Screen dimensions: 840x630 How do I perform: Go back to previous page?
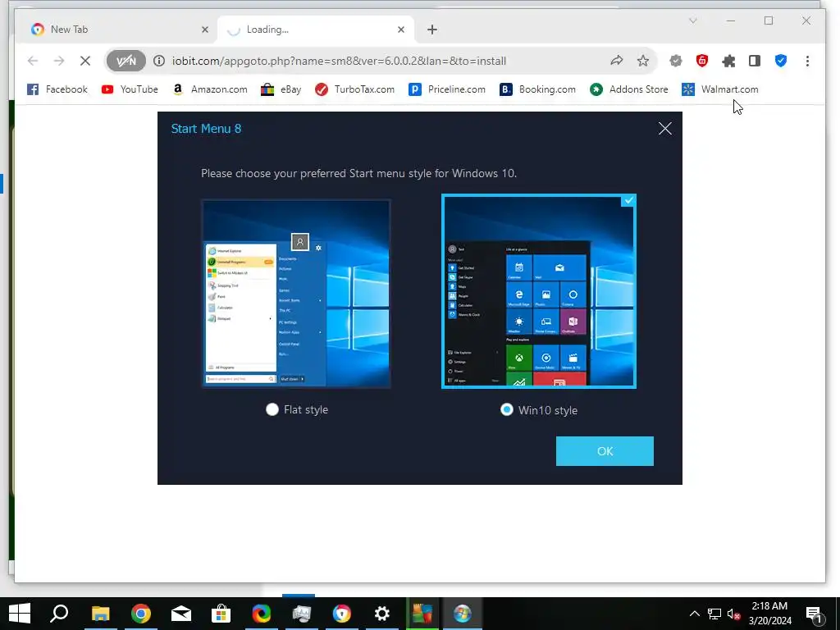click(x=33, y=61)
